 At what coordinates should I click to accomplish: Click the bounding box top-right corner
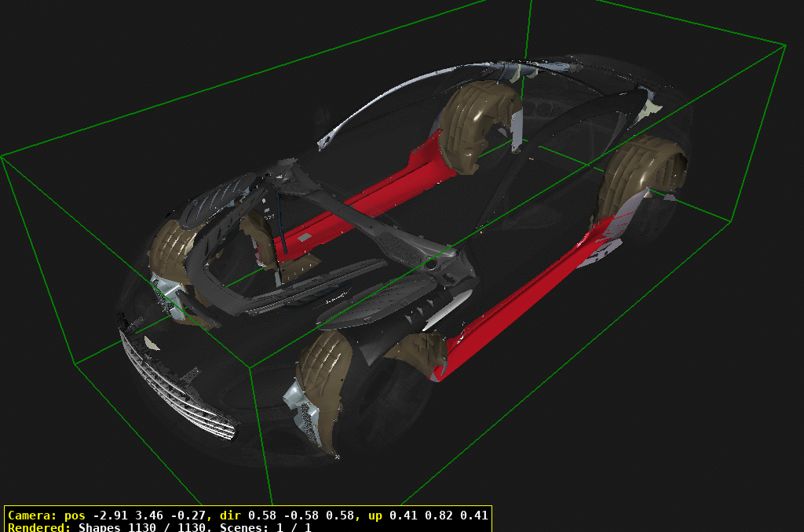coord(786,45)
